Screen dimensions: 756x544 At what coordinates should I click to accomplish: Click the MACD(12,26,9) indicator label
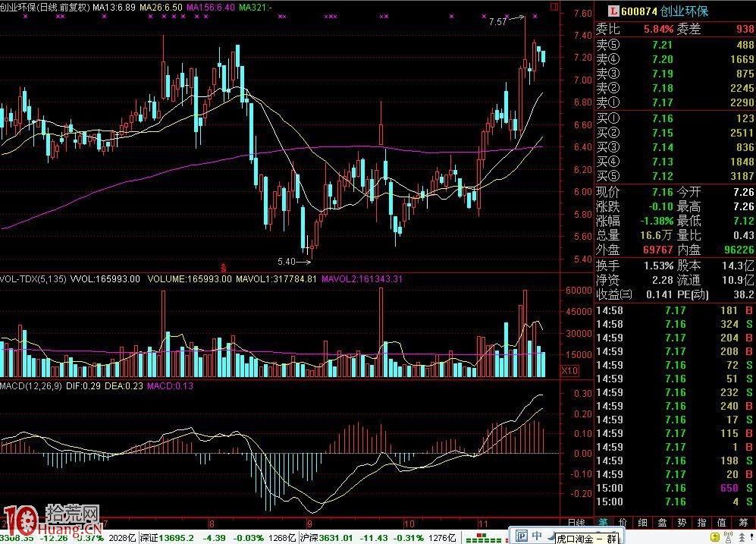tap(30, 385)
